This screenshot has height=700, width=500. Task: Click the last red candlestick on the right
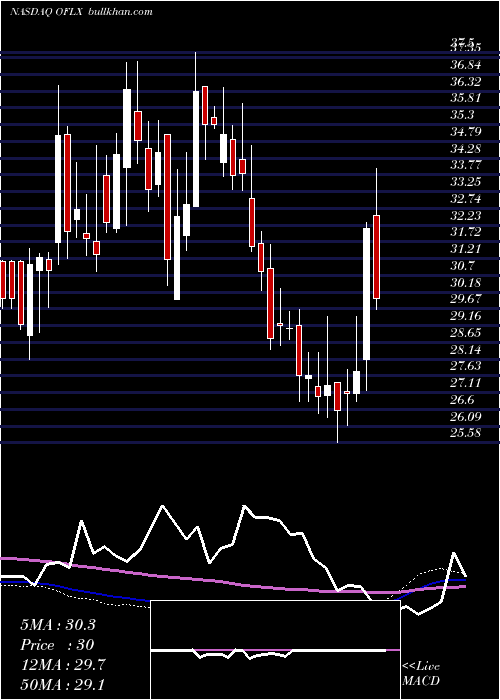click(x=376, y=257)
